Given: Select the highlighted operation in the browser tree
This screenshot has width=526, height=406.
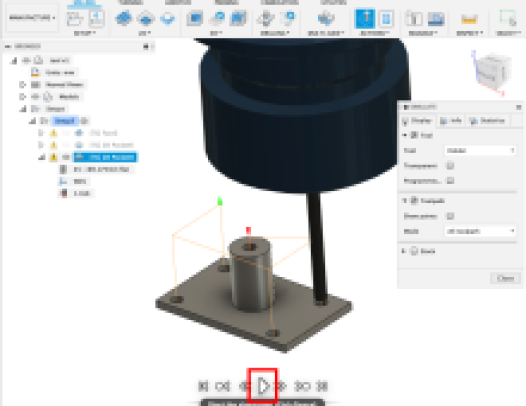Looking at the screenshot, I should coord(105,157).
